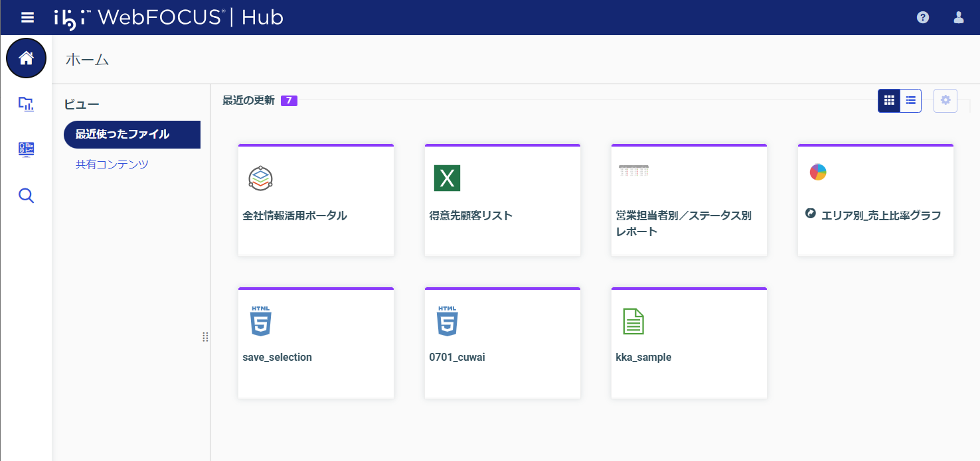Open the workspace management dashboard icon
The image size is (980, 461).
click(26, 149)
